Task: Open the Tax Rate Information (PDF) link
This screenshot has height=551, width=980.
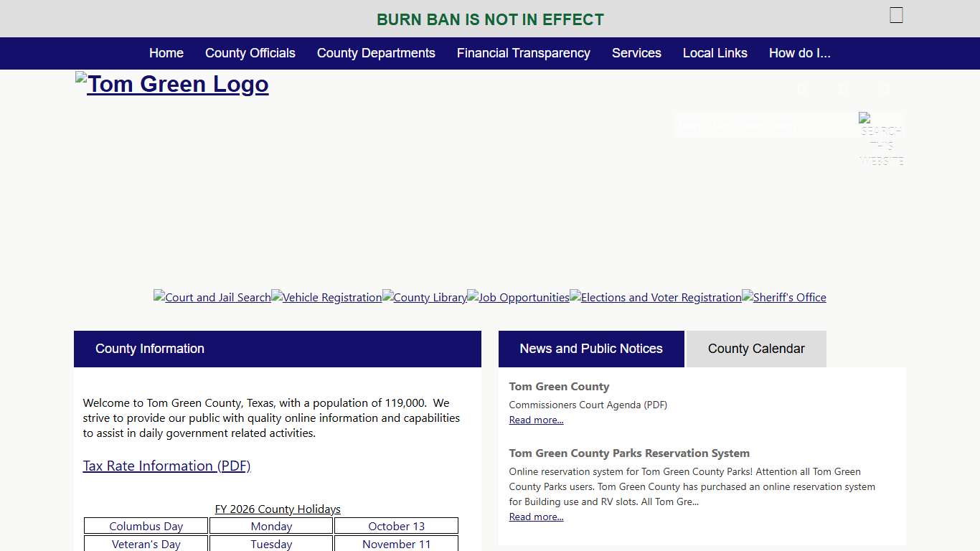Action: pos(166,466)
